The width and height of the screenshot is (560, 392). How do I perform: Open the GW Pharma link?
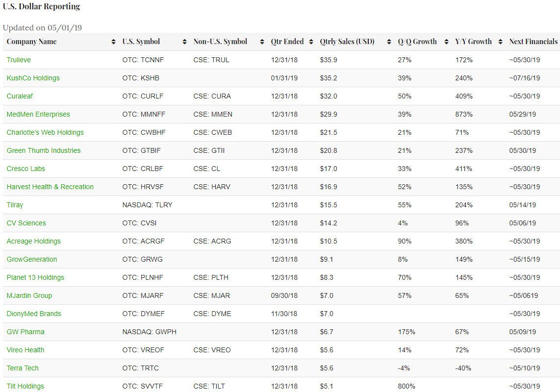[x=25, y=332]
